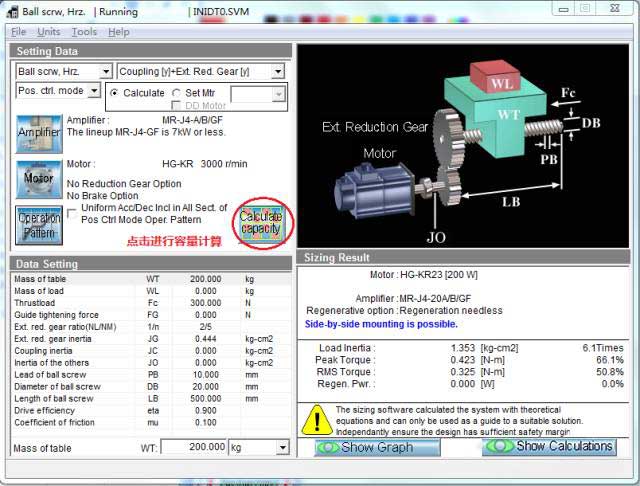Open the Units menu
Image resolution: width=640 pixels, height=486 pixels.
49,32
